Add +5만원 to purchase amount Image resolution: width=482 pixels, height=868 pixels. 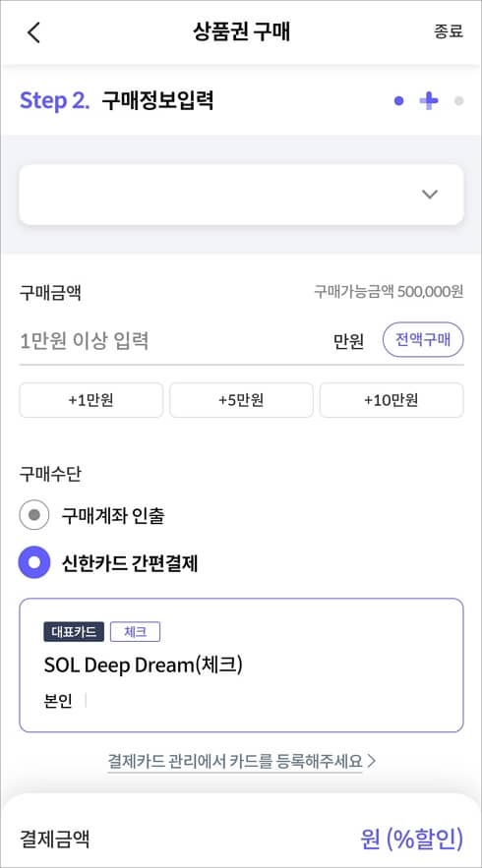click(241, 400)
